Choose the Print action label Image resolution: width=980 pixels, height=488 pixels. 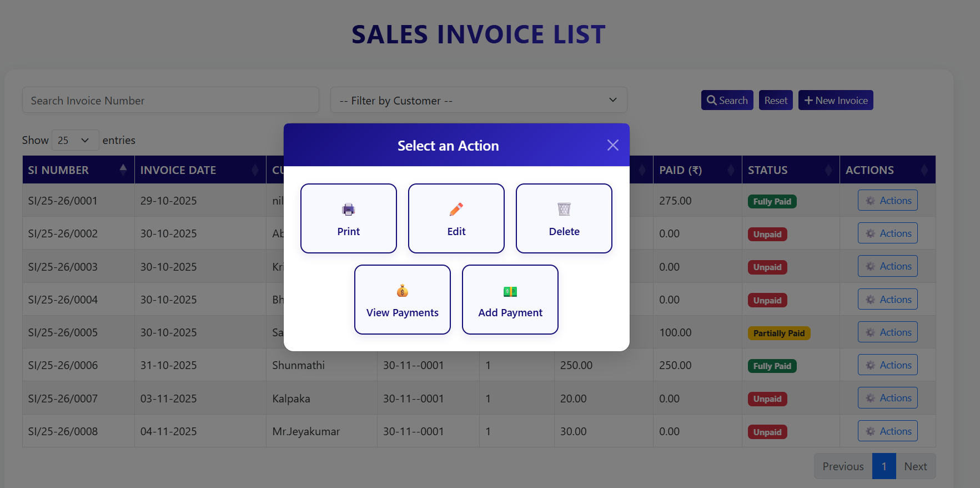(x=349, y=232)
